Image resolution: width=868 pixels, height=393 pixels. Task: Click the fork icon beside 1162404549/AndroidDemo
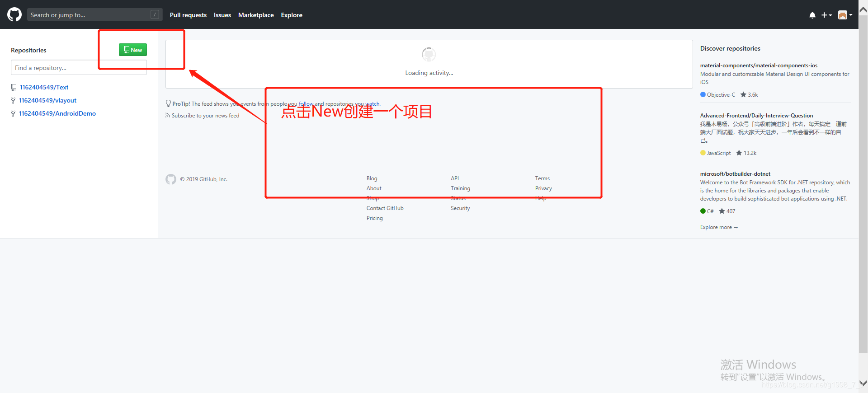(x=13, y=113)
